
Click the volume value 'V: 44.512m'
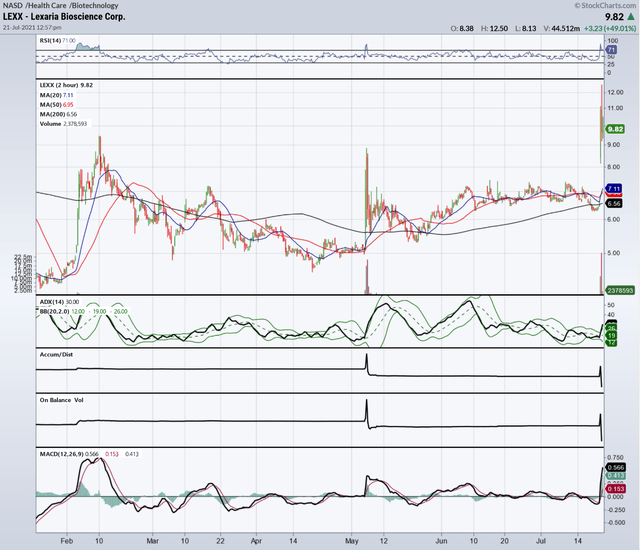tap(562, 29)
